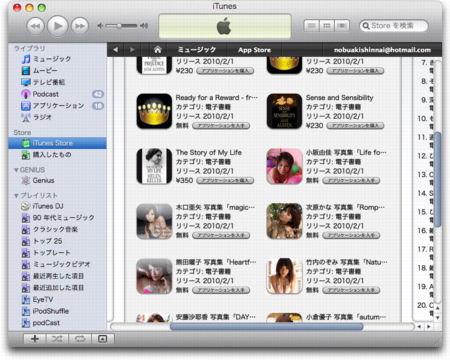
Task: Skip forward with the Next track button
Action: pos(80,26)
